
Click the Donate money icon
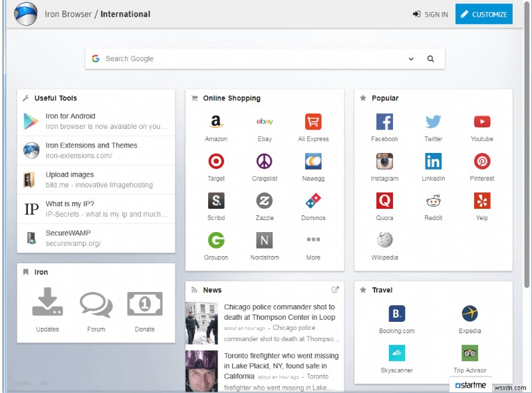tap(144, 304)
